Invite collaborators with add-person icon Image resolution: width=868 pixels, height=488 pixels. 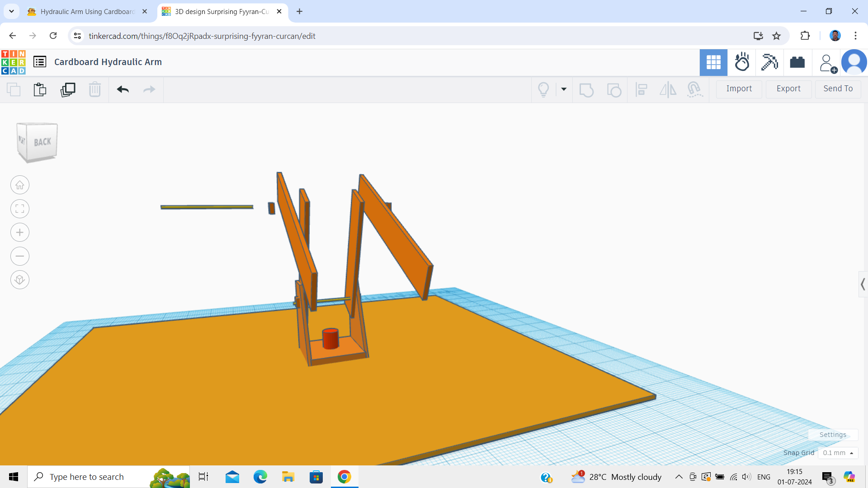tap(828, 63)
